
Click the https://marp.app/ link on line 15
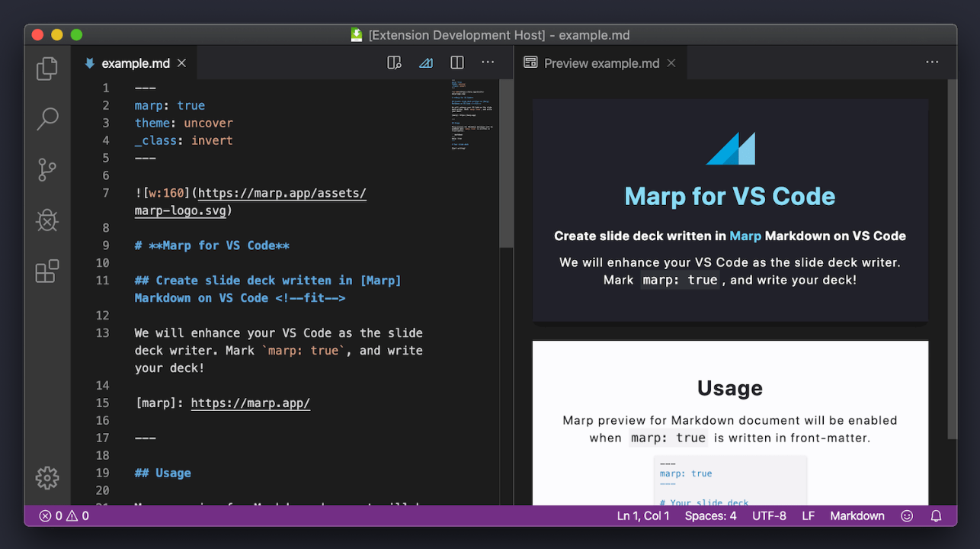click(250, 403)
